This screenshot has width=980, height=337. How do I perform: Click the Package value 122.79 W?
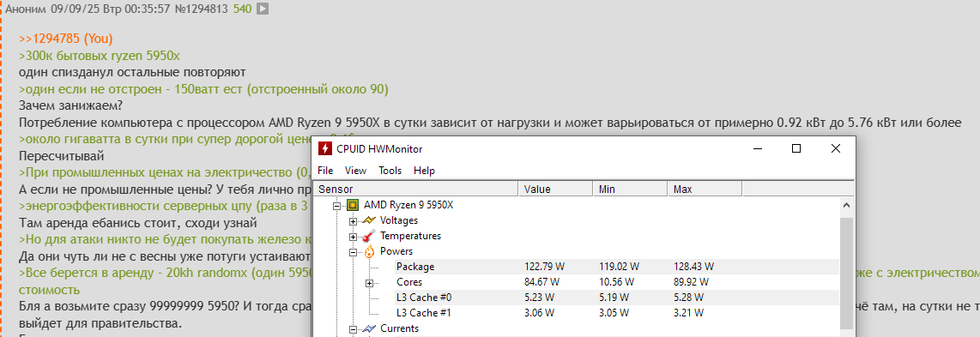[x=544, y=267]
